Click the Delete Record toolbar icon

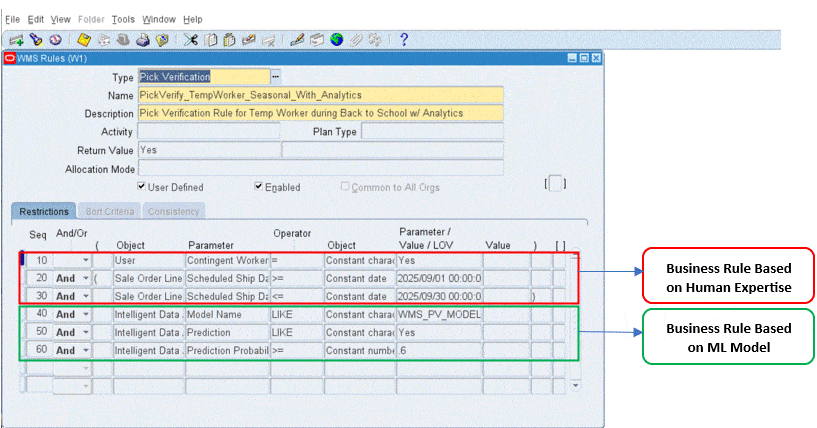268,40
